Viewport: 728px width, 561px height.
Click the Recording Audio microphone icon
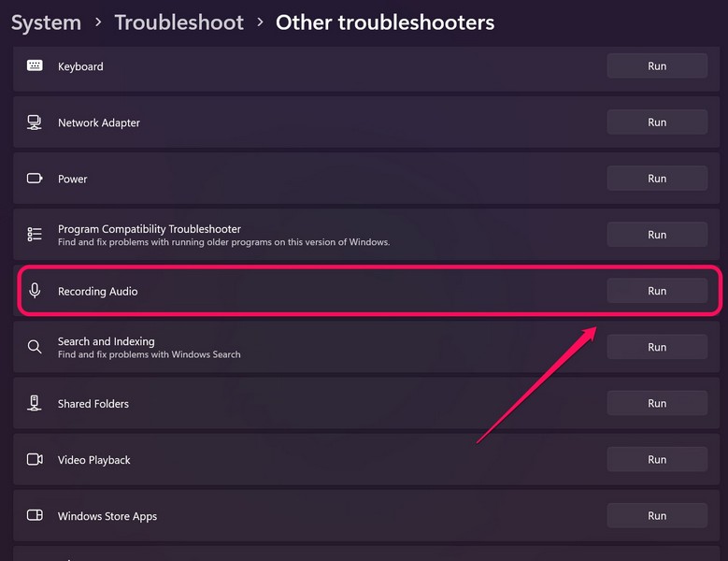coord(35,291)
